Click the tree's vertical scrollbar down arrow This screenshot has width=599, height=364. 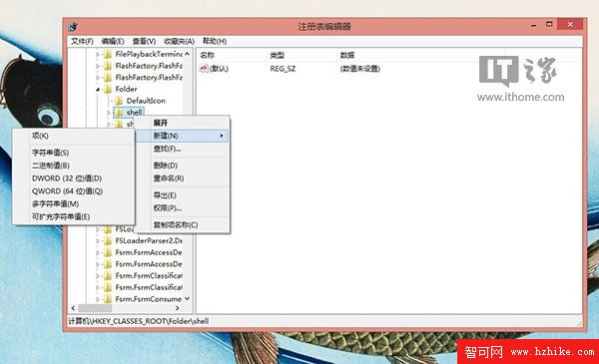(x=188, y=299)
